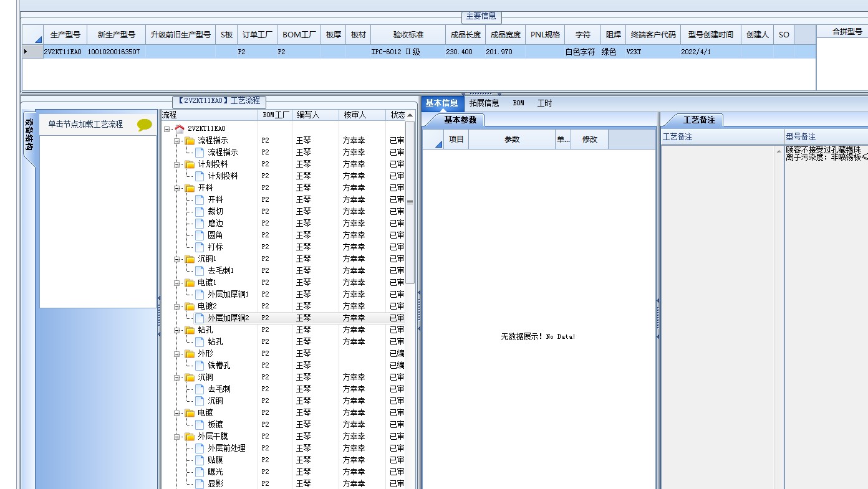Click the document icon beside 铣槽孔
Screen dimensions: 868x489
[200, 365]
